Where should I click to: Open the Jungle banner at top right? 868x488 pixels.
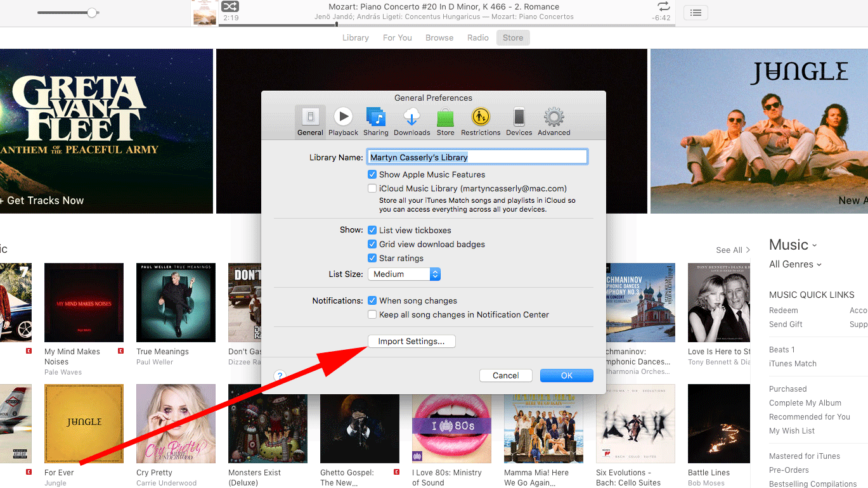click(x=759, y=131)
